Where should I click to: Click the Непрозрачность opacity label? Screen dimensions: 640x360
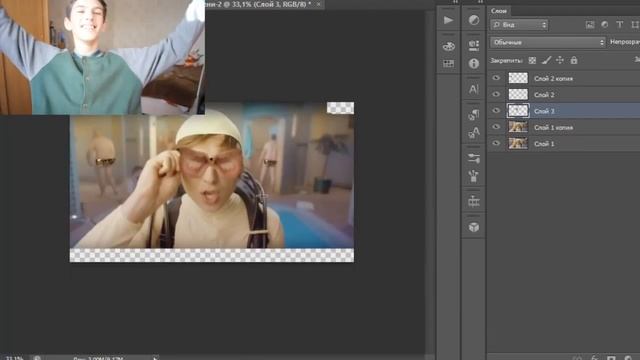point(624,42)
